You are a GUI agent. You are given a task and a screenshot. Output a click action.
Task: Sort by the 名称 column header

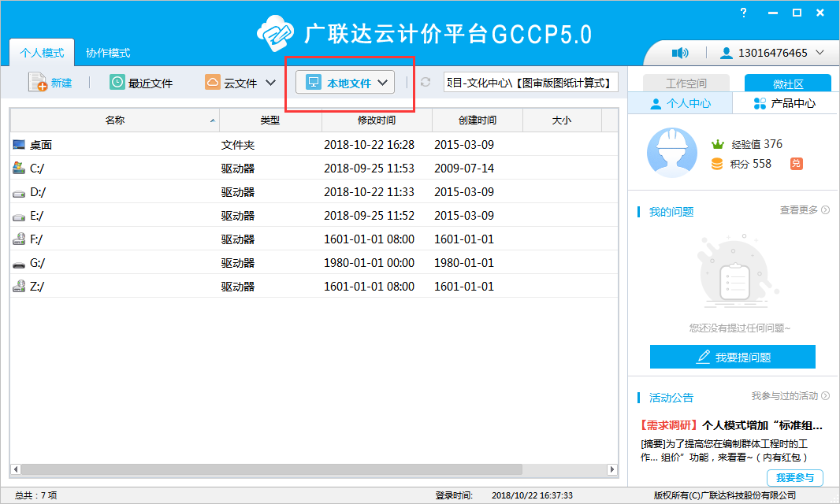point(114,120)
